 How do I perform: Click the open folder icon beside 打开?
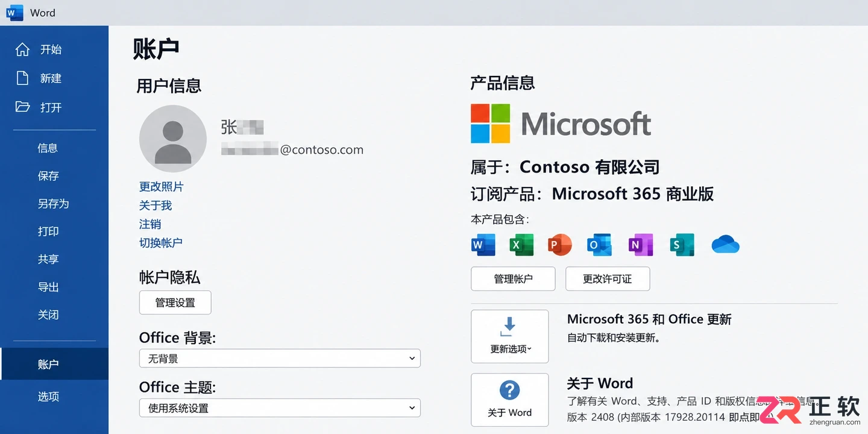pyautogui.click(x=22, y=107)
